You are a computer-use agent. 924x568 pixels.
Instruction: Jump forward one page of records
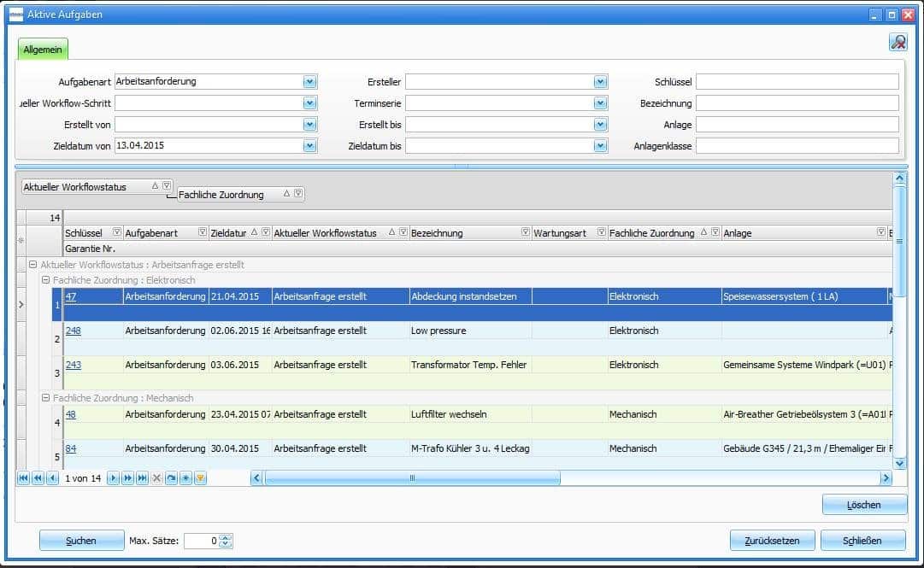pyautogui.click(x=128, y=478)
